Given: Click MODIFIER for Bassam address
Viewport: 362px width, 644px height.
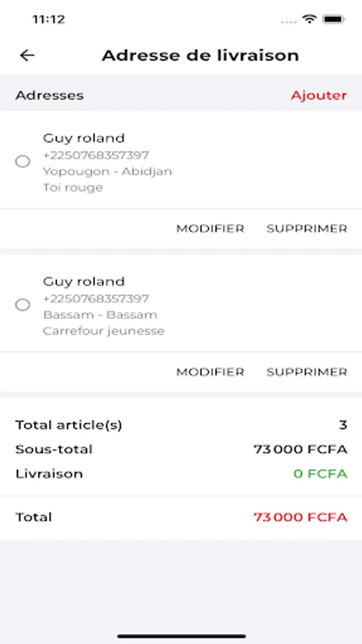Looking at the screenshot, I should (210, 371).
